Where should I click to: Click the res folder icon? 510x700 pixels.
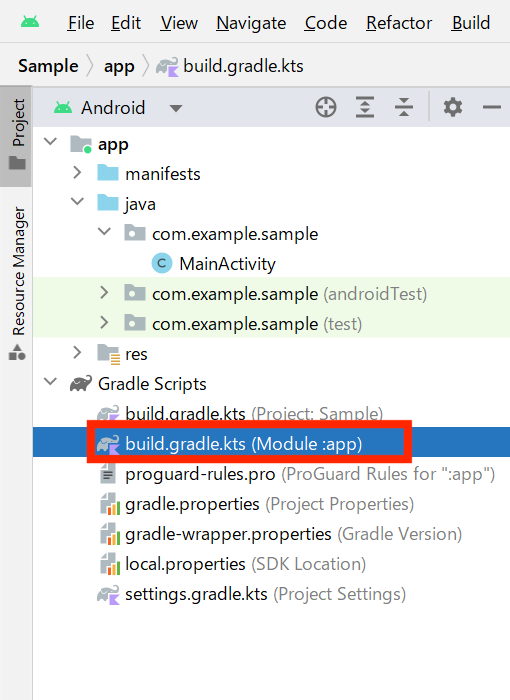tap(109, 354)
